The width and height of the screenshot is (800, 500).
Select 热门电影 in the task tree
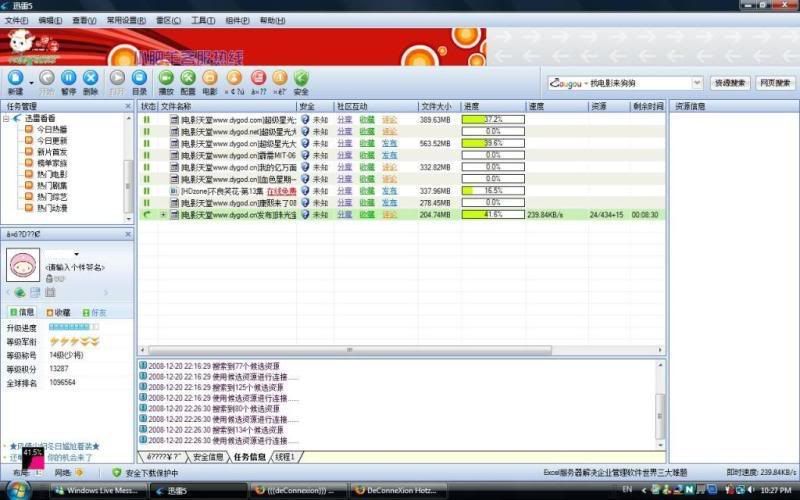pos(52,174)
